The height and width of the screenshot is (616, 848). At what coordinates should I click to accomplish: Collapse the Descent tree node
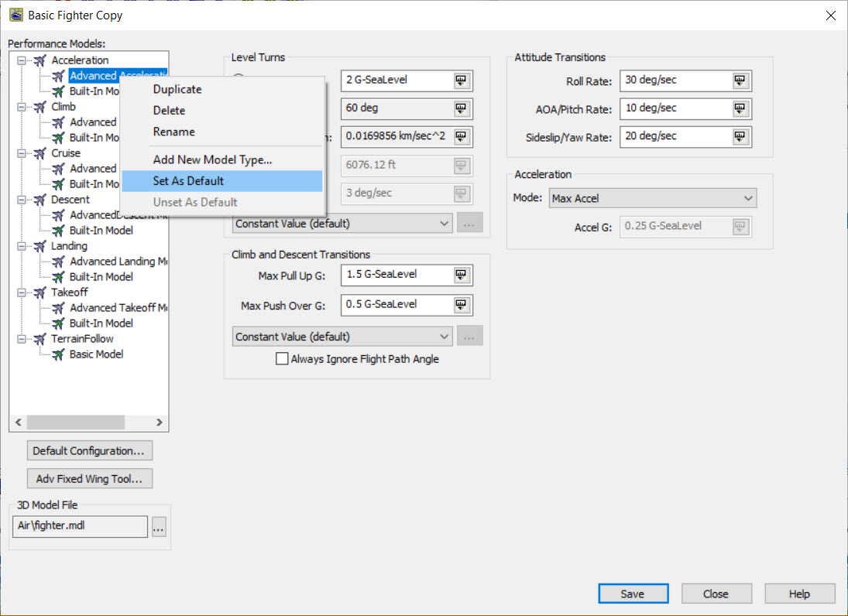[x=21, y=200]
